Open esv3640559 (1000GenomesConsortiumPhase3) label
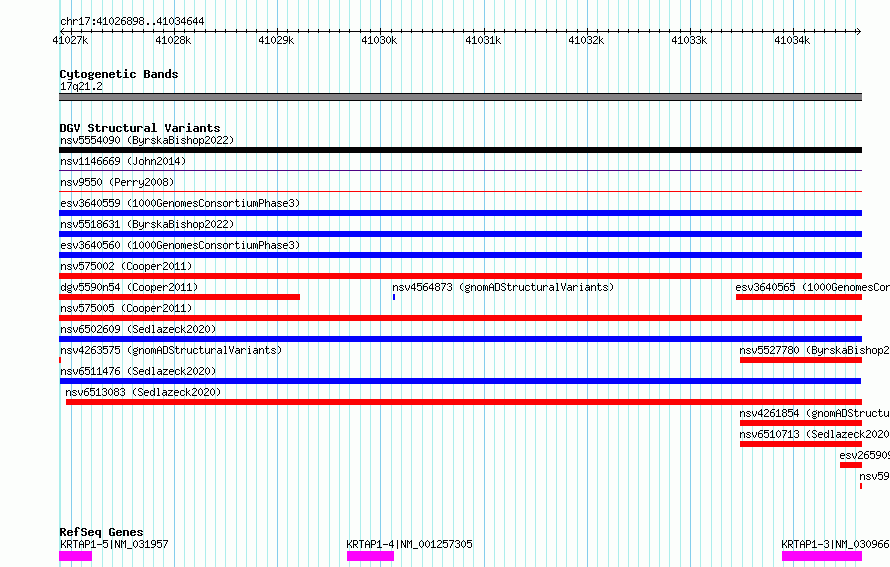890x567 pixels. pos(180,203)
